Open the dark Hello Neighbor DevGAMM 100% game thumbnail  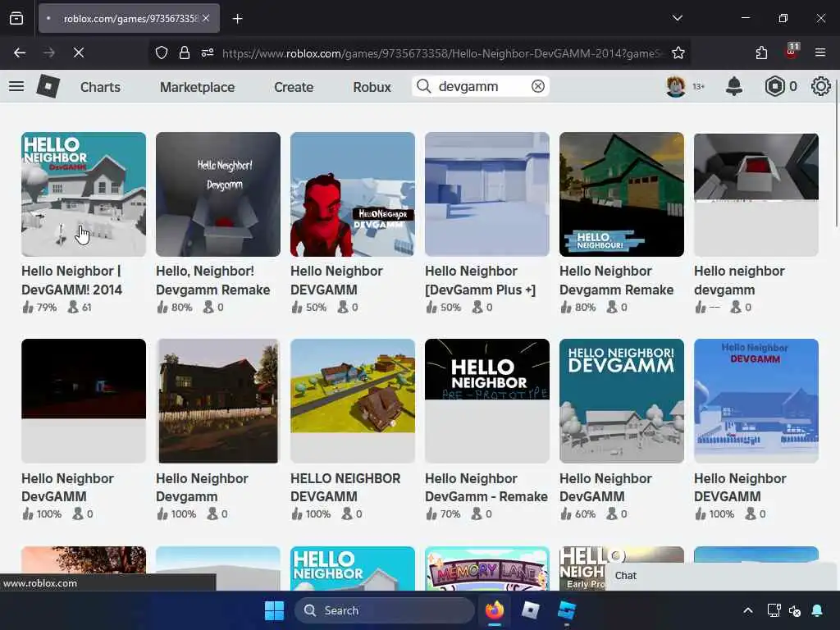tap(84, 400)
